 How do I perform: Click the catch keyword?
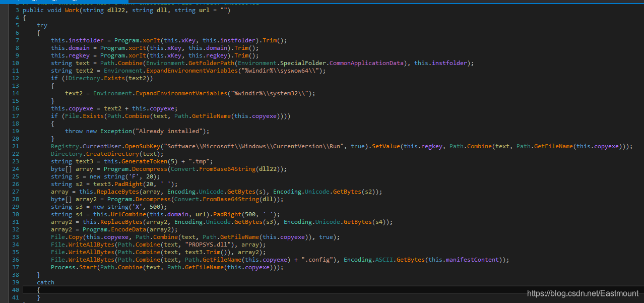coord(45,282)
